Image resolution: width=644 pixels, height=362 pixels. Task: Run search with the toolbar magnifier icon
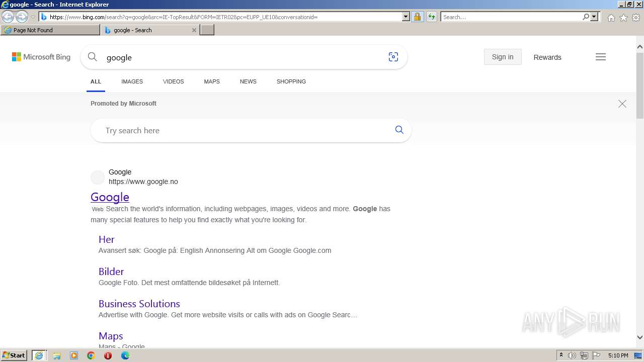[x=586, y=17]
